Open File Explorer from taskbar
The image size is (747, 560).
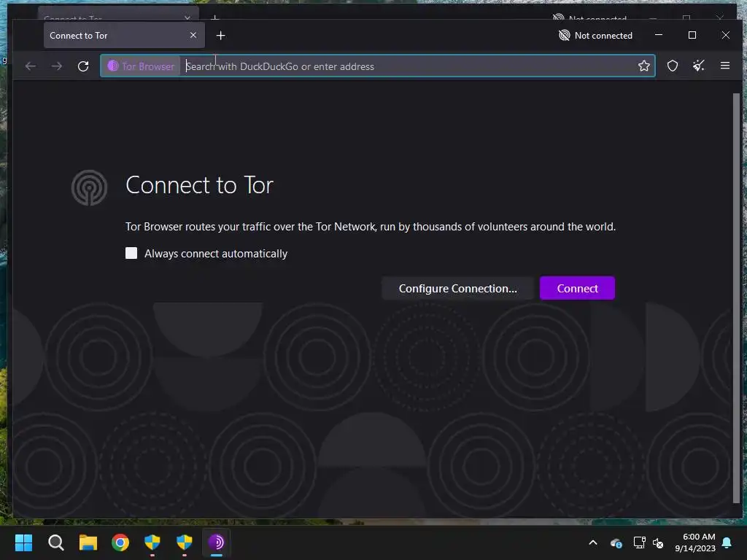(88, 542)
